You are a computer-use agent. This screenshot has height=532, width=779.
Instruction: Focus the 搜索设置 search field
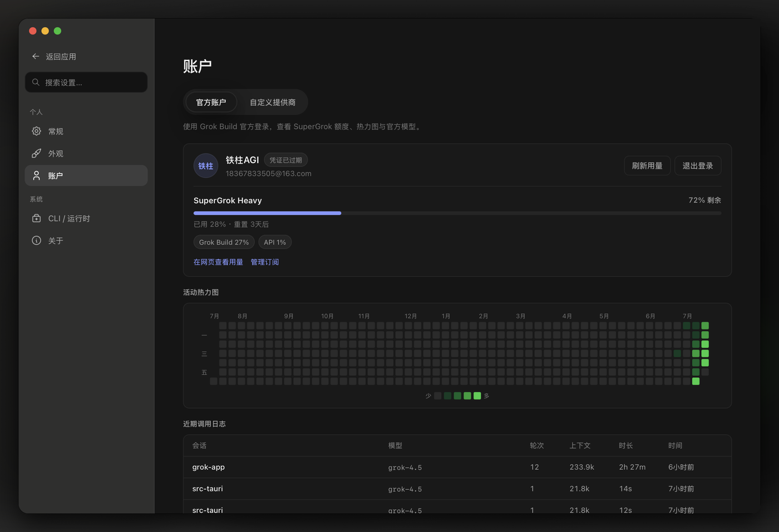[86, 82]
